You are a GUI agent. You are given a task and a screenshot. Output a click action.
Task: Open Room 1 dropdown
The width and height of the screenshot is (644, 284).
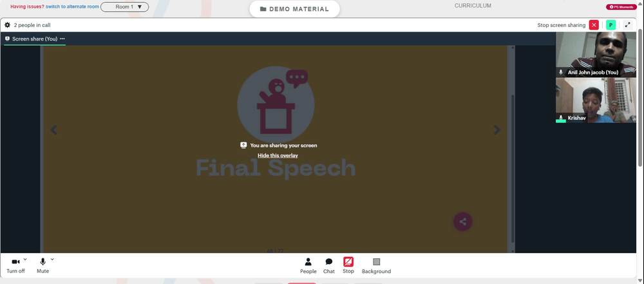[x=124, y=7]
